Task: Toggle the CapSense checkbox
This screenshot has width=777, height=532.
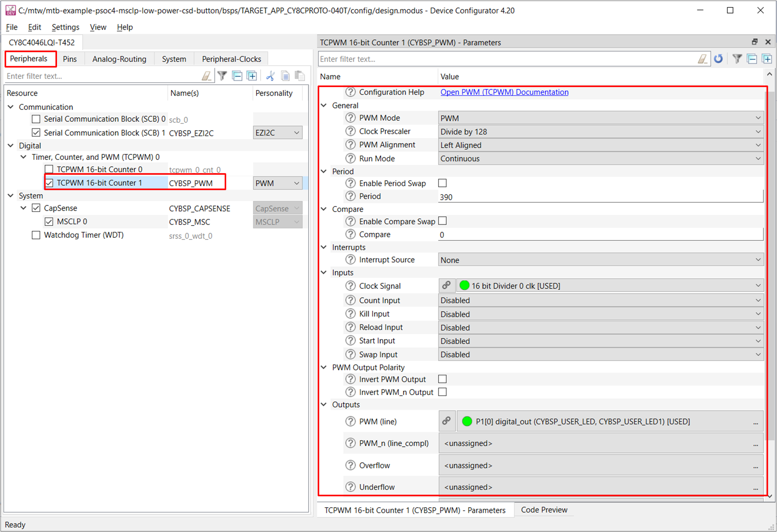Action: click(36, 208)
